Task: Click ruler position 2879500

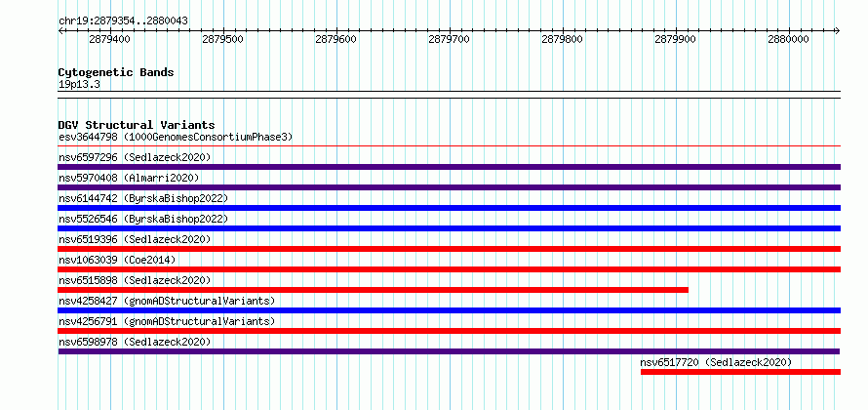Action: coord(223,39)
